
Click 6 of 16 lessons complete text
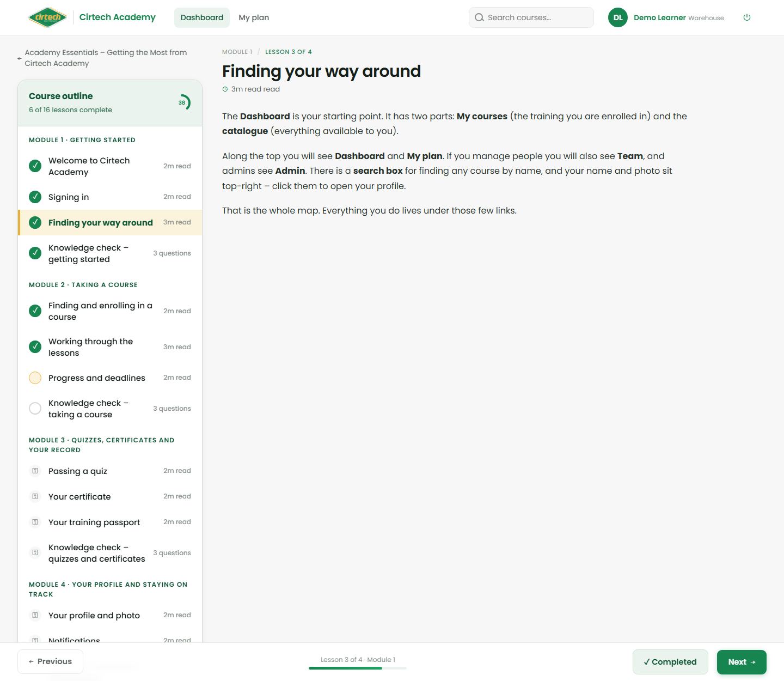pyautogui.click(x=70, y=110)
